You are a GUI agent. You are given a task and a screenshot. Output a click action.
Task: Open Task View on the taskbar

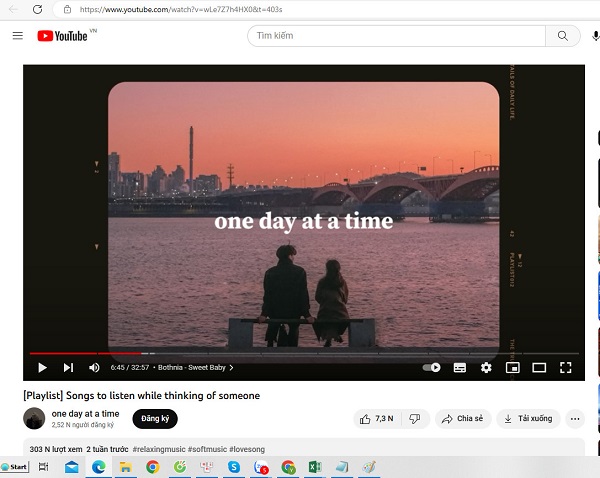click(44, 467)
